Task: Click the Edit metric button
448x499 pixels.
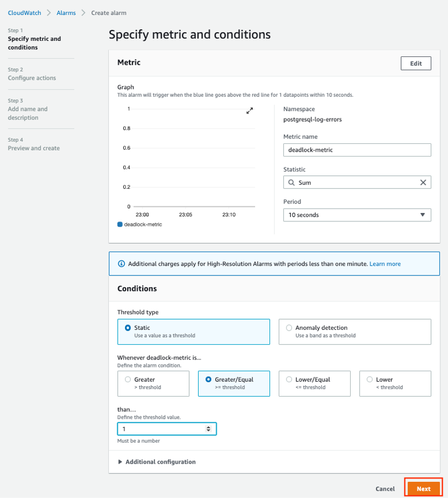Action: [x=415, y=64]
